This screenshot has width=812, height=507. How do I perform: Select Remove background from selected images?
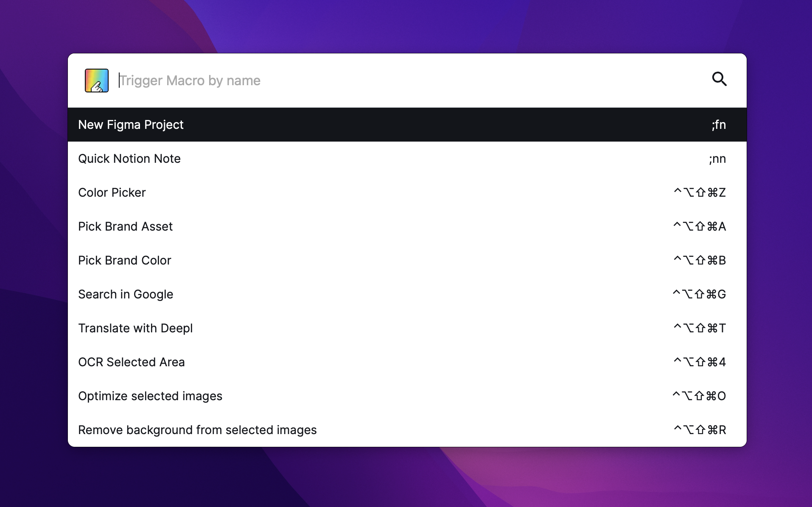tap(197, 430)
